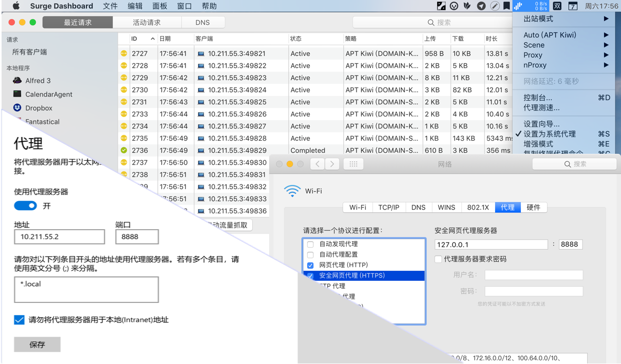Check the proxy server requires password box
This screenshot has width=621, height=364.
(438, 259)
